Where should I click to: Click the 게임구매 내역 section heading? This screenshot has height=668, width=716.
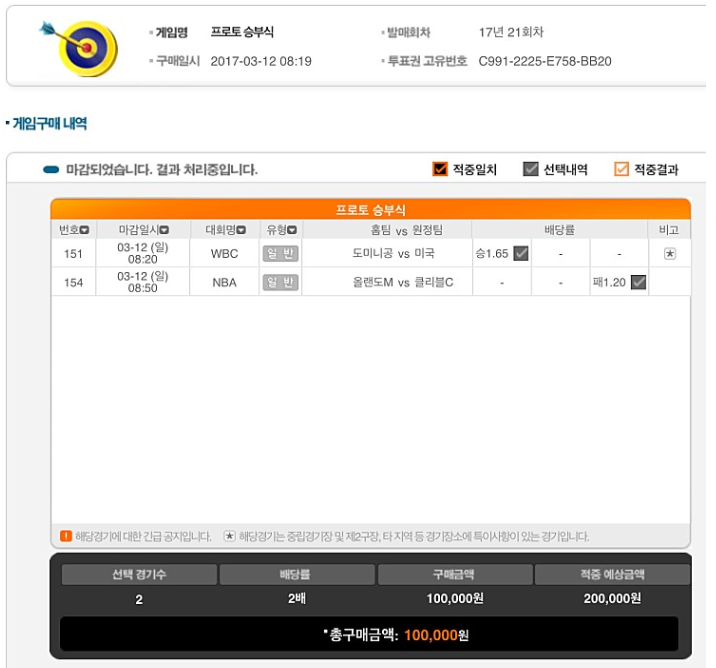tap(50, 123)
